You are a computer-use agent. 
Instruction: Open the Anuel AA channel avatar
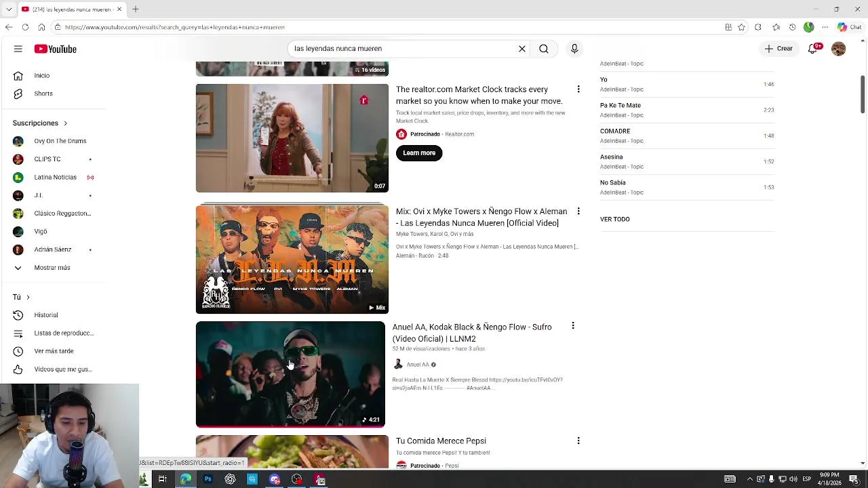click(x=398, y=365)
